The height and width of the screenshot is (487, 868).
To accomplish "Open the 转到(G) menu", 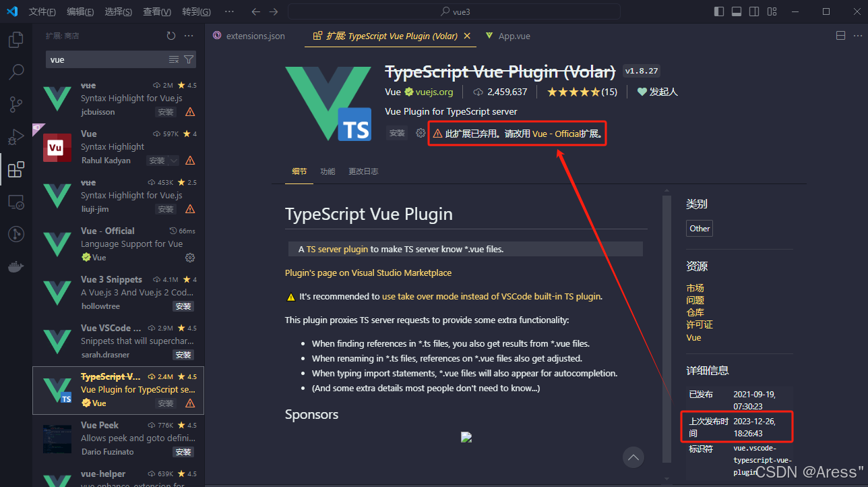I will coord(196,11).
